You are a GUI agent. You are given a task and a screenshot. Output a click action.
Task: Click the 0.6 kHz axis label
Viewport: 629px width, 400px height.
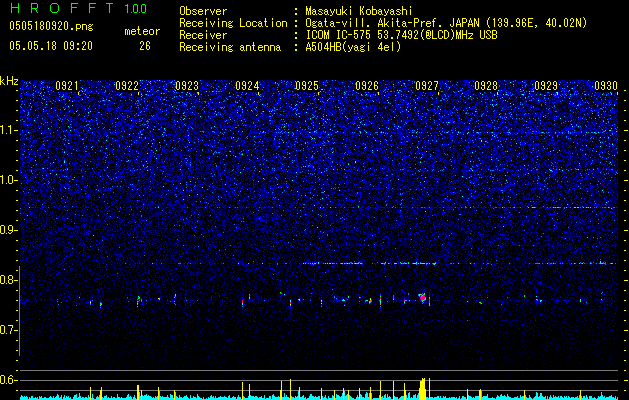pos(9,380)
